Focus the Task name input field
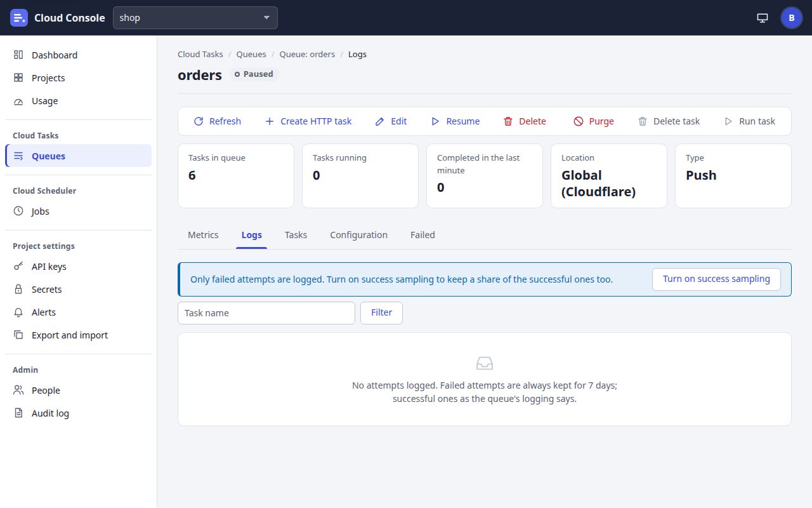812x508 pixels. click(x=266, y=313)
